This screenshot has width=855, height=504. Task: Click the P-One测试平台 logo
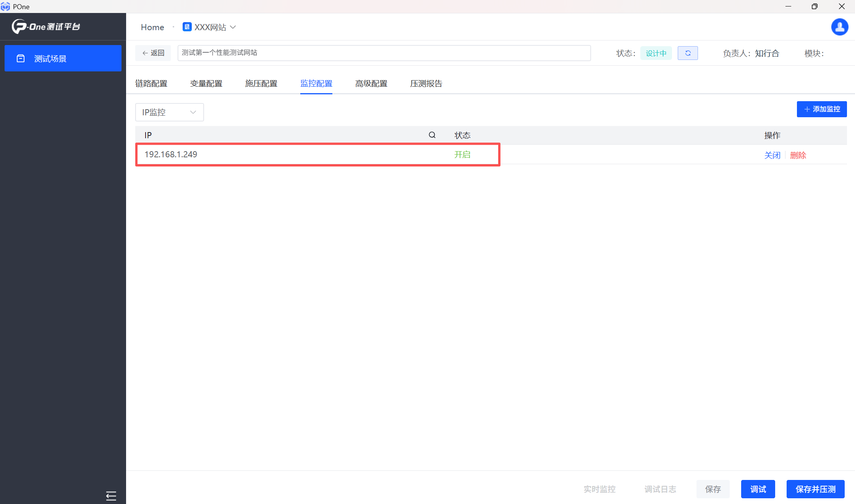click(46, 27)
